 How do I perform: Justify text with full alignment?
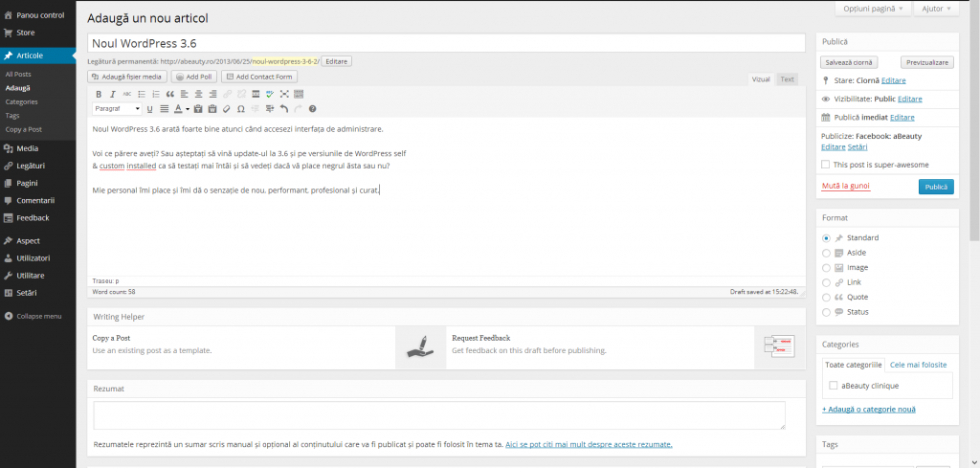(165, 109)
